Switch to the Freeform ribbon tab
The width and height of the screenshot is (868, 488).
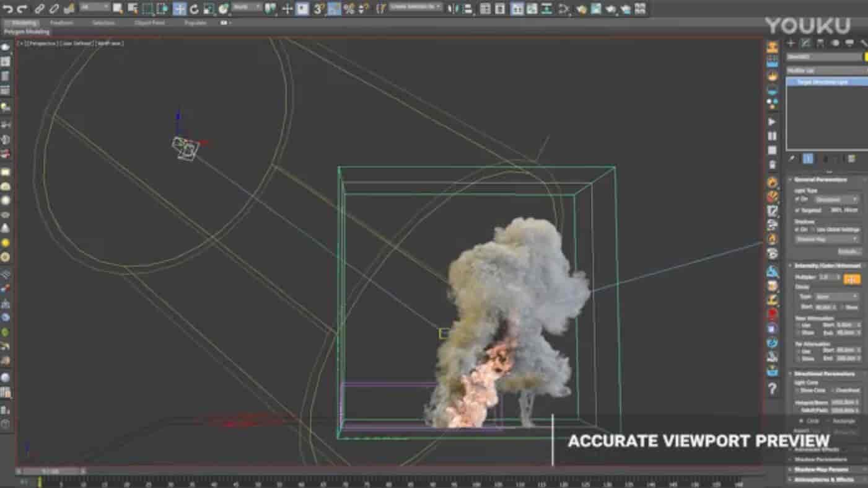pyautogui.click(x=61, y=23)
